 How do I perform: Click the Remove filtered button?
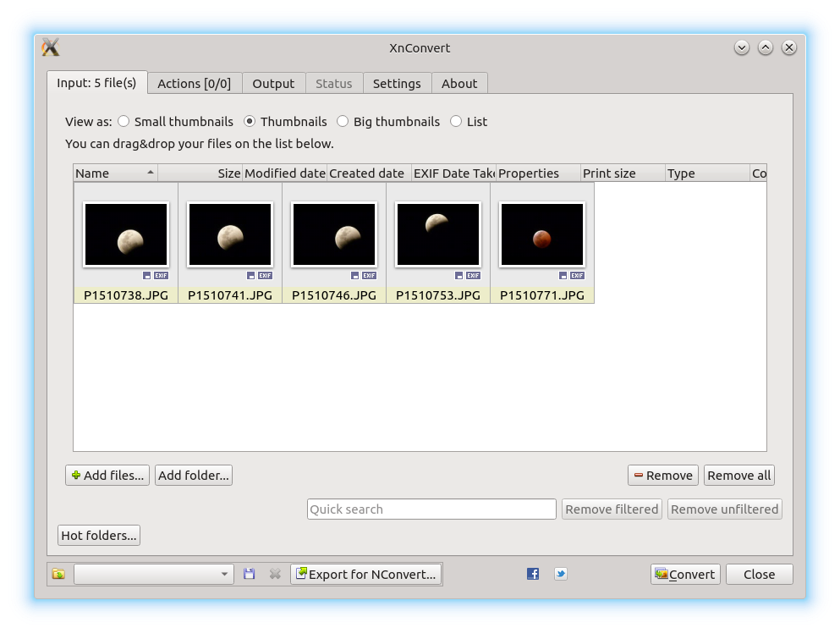[612, 509]
